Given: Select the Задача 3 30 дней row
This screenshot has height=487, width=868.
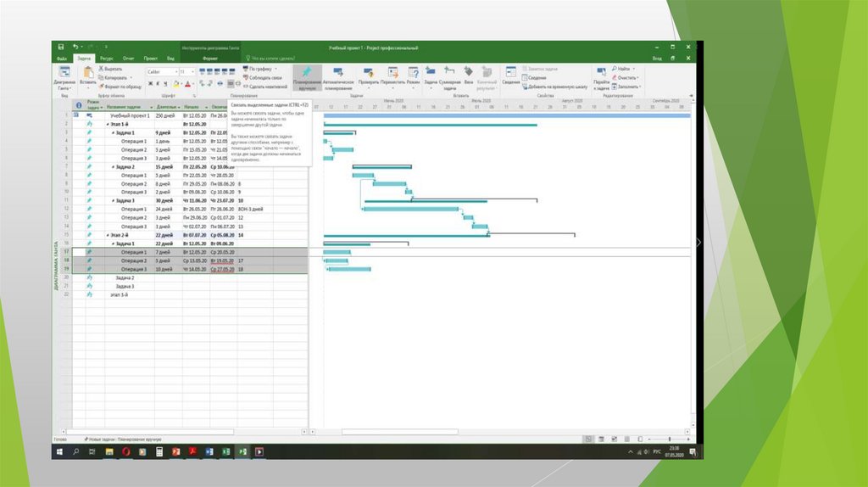Looking at the screenshot, I should tap(190, 200).
